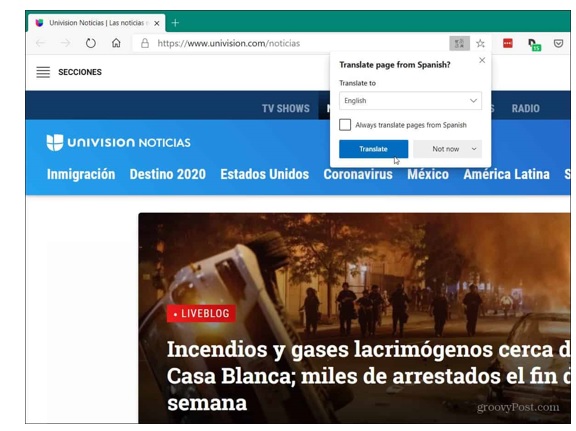Click the Translate icon in address bar
Image resolution: width=576 pixels, height=431 pixels.
(459, 44)
